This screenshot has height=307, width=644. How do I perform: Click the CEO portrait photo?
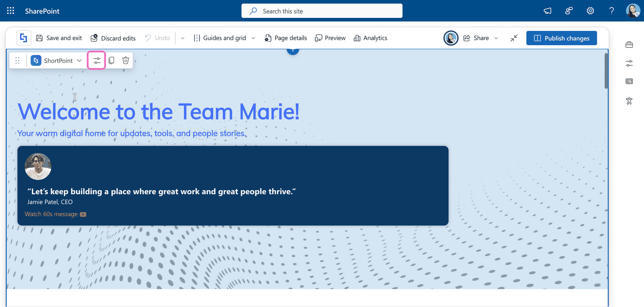click(x=38, y=166)
